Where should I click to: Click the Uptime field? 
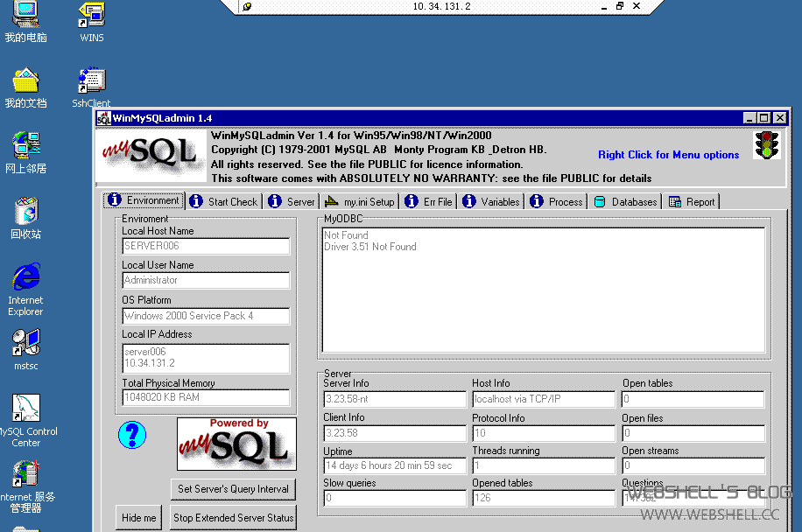coord(395,465)
